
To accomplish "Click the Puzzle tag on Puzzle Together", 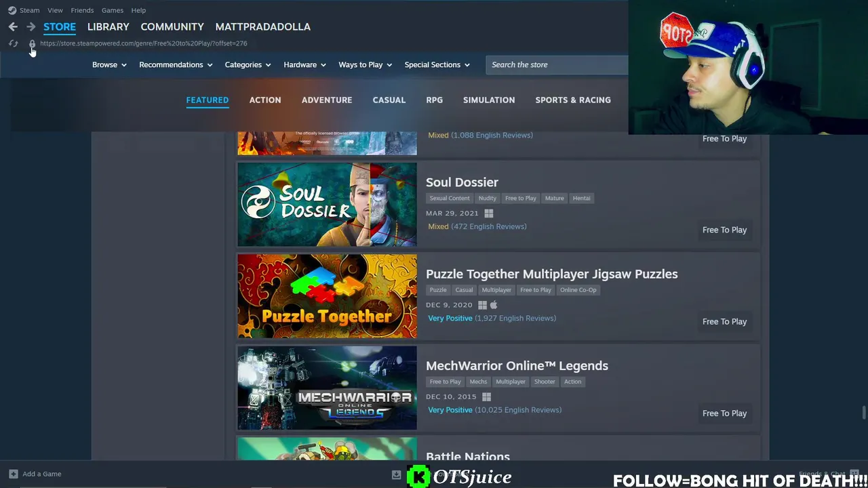I will point(438,289).
